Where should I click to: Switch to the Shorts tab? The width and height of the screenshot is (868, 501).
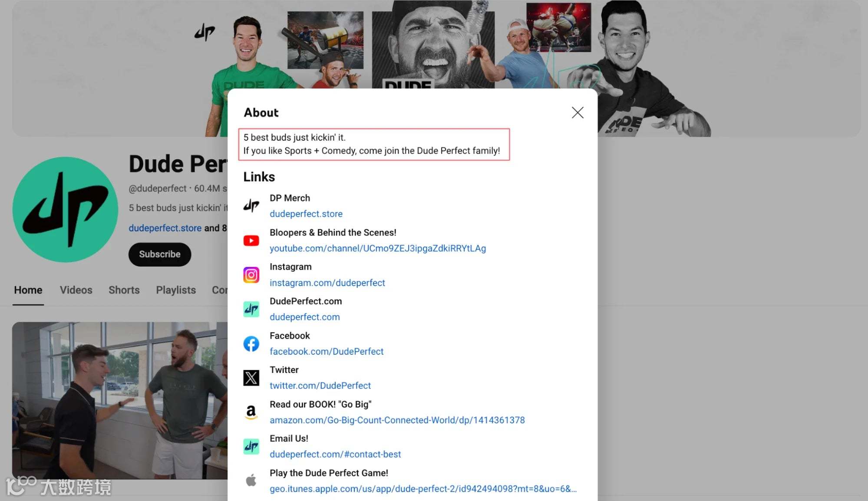click(124, 290)
